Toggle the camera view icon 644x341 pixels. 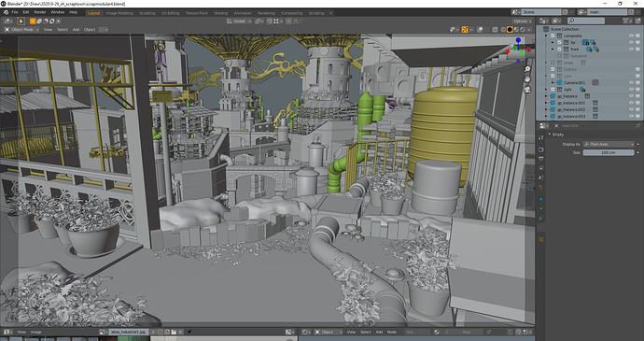[x=527, y=90]
